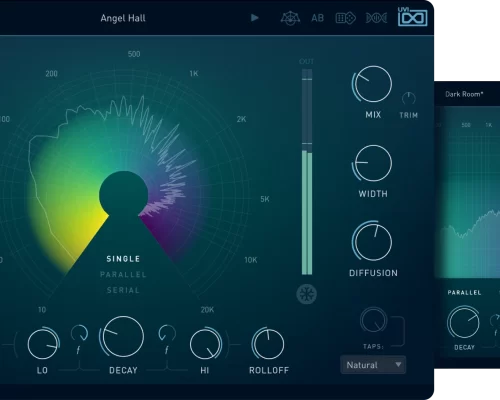The image size is (500, 400).
Task: Toggle the AB comparison button
Action: point(317,18)
